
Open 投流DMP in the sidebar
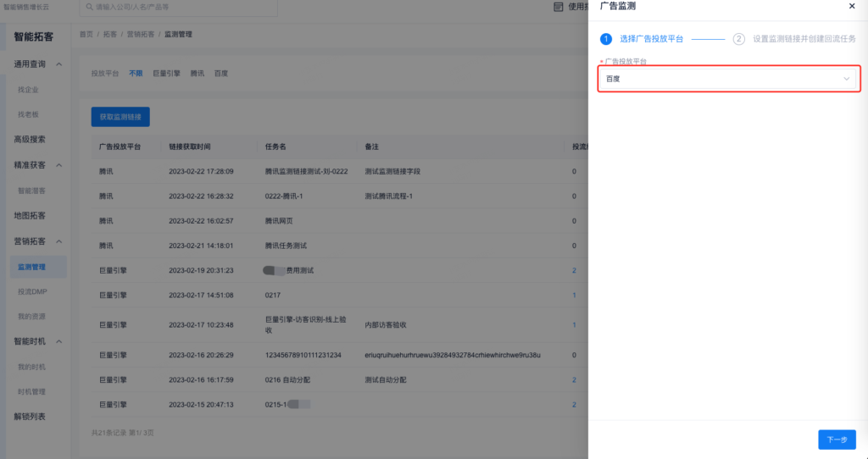[32, 291]
